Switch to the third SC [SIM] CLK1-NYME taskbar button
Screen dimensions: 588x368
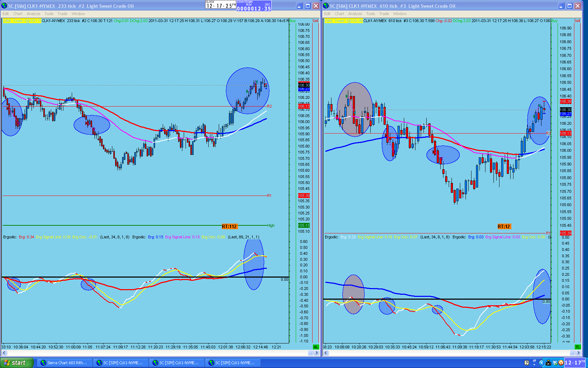coord(233,363)
